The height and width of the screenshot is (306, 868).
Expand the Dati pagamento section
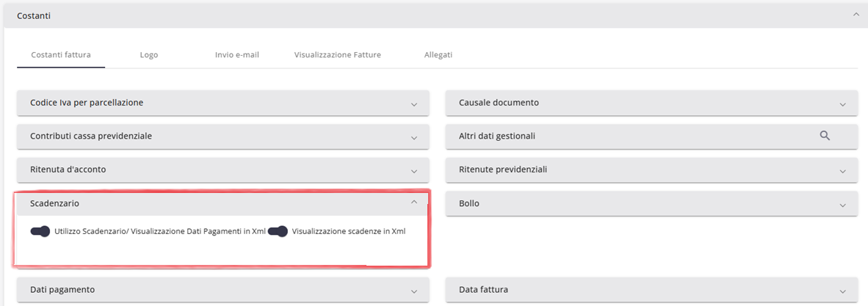coord(414,291)
